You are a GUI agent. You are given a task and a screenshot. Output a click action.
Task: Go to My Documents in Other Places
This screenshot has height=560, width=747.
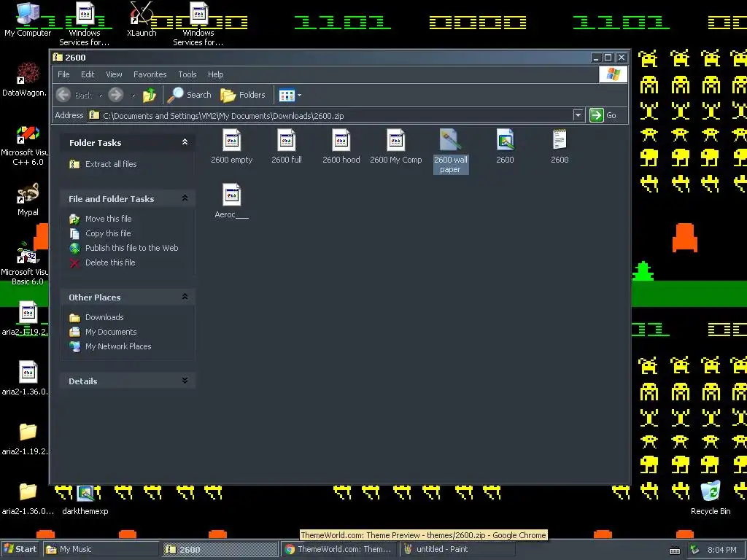111,332
